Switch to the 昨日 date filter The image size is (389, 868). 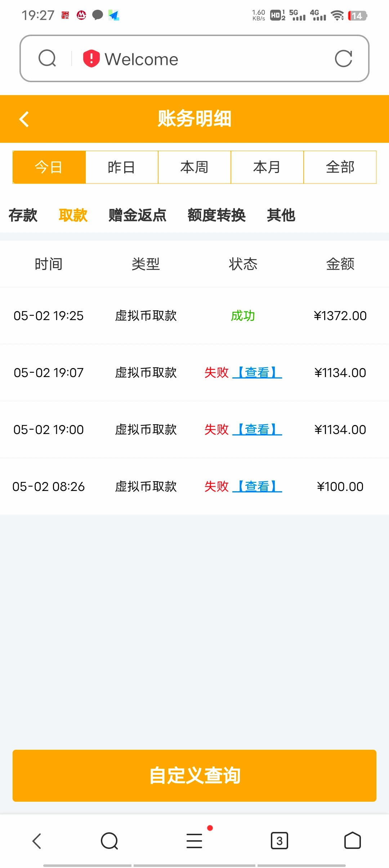coord(122,167)
